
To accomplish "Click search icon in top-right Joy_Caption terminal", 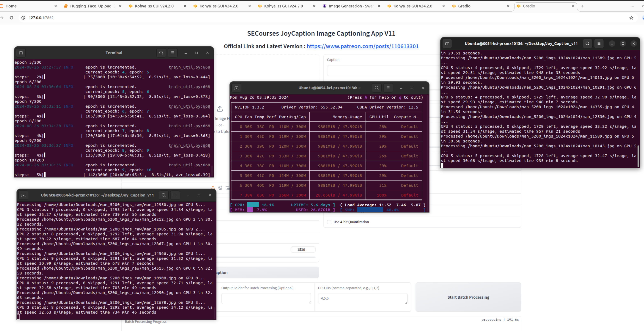I will (587, 43).
